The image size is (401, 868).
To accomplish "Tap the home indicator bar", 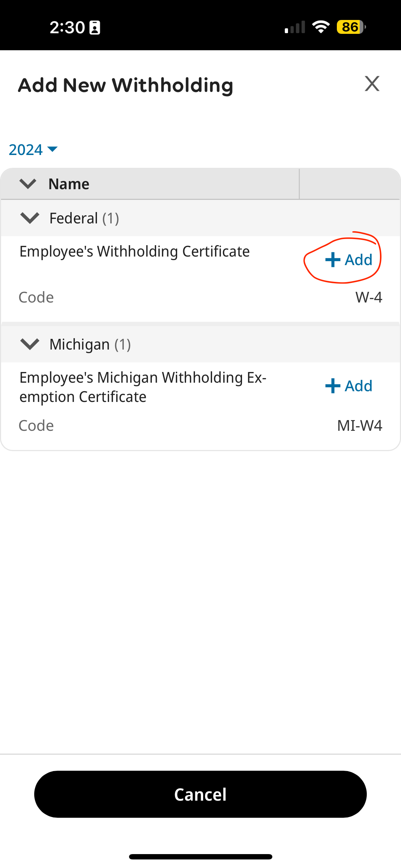I will pyautogui.click(x=200, y=857).
